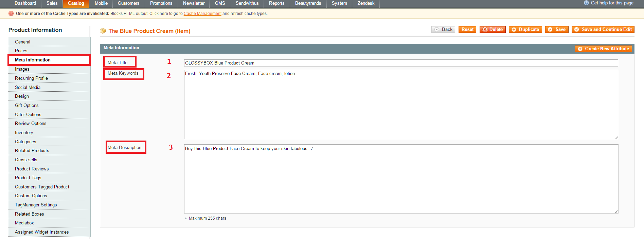Image resolution: width=644 pixels, height=239 pixels.
Task: Select the Assigned Widget Instances tab
Action: pyautogui.click(x=49, y=232)
